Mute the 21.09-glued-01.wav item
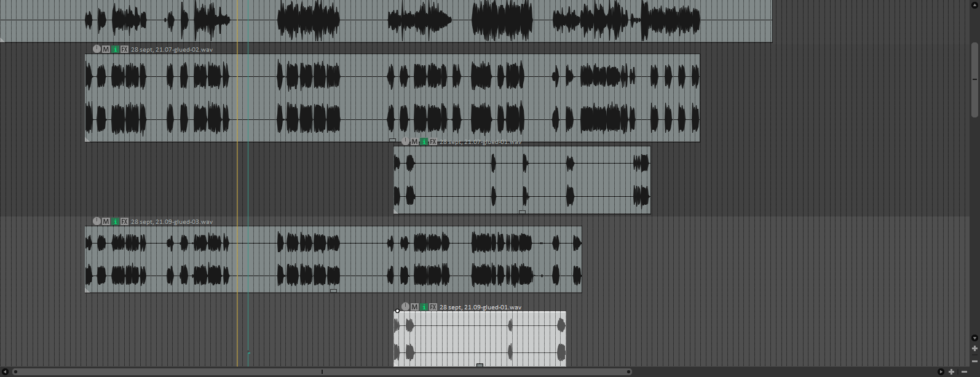The height and width of the screenshot is (377, 980). point(414,307)
